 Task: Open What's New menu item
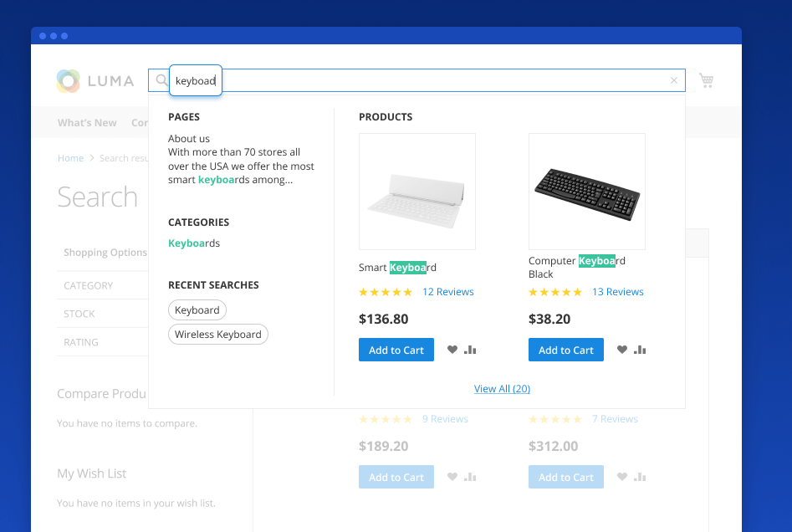87,123
